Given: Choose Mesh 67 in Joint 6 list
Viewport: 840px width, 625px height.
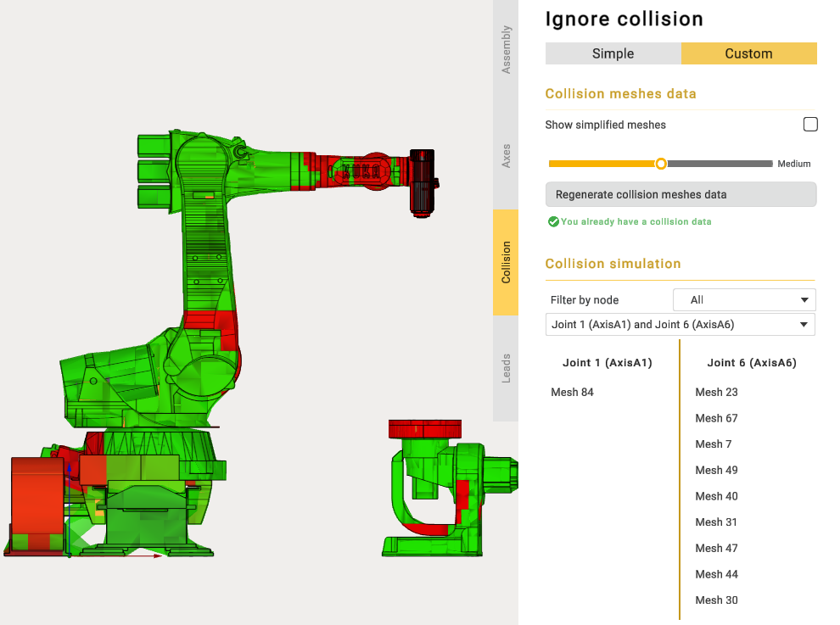Looking at the screenshot, I should [716, 418].
